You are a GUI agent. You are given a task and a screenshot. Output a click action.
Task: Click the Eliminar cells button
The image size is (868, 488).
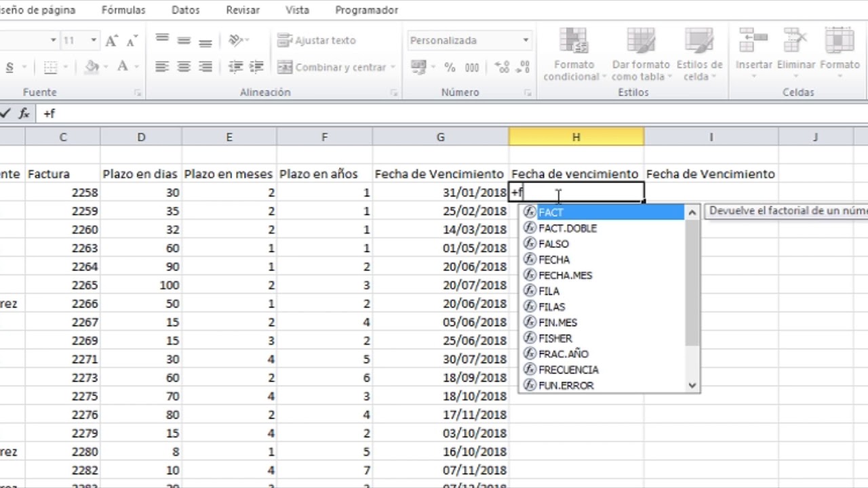tap(796, 53)
